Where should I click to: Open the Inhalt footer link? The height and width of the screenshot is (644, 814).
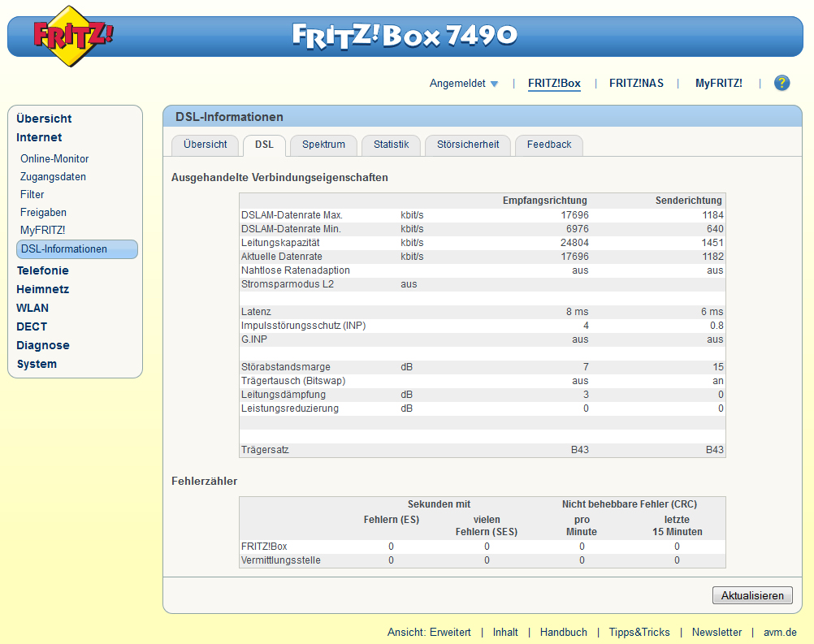pyautogui.click(x=505, y=632)
